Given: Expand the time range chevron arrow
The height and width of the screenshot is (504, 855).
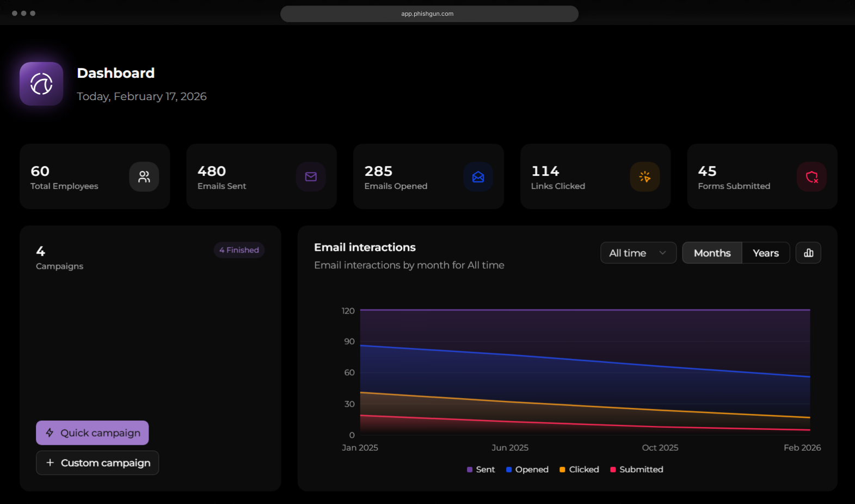Looking at the screenshot, I should pyautogui.click(x=662, y=253).
